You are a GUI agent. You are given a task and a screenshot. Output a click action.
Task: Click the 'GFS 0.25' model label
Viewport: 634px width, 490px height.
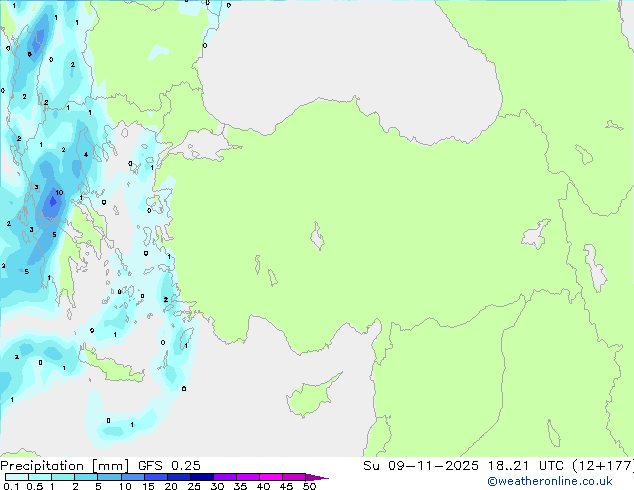pyautogui.click(x=169, y=465)
